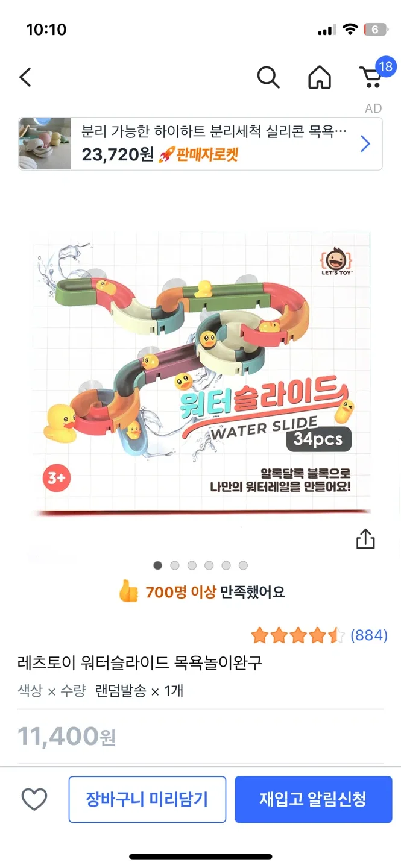Viewport: 401px width, 868px height.
Task: Jump to last image page dot
Action: coord(243,565)
